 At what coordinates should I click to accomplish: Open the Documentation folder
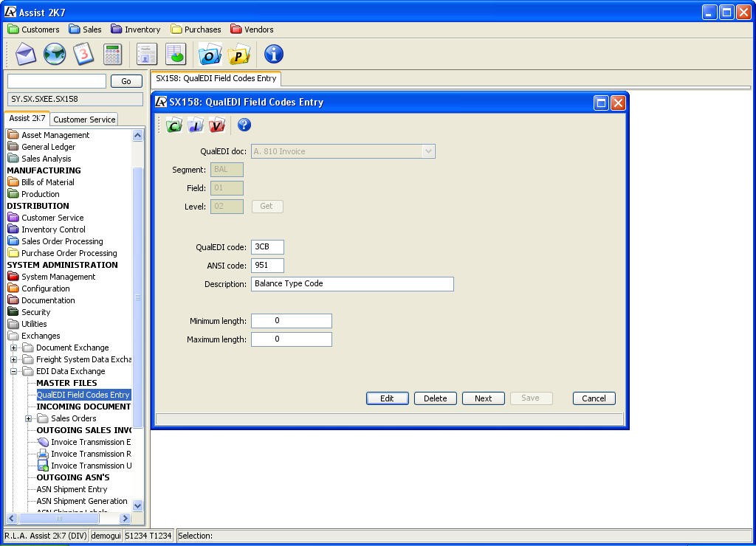41,300
